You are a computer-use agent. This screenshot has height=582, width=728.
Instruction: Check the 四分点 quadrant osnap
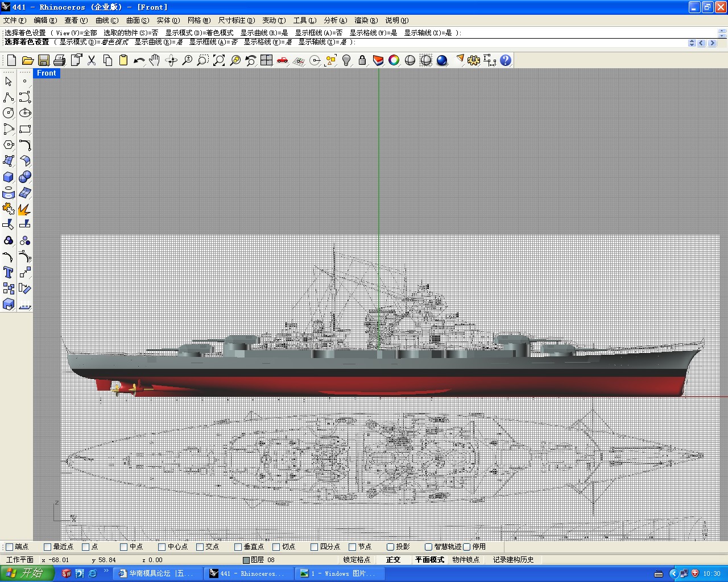coord(314,547)
